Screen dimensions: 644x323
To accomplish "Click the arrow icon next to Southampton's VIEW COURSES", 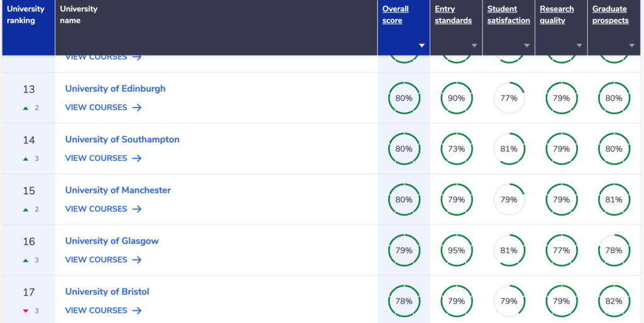I will 136,158.
